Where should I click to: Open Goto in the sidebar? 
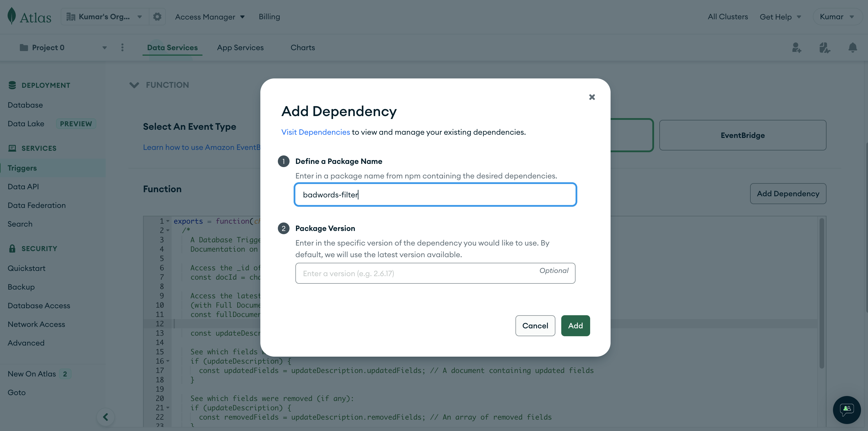pyautogui.click(x=17, y=393)
